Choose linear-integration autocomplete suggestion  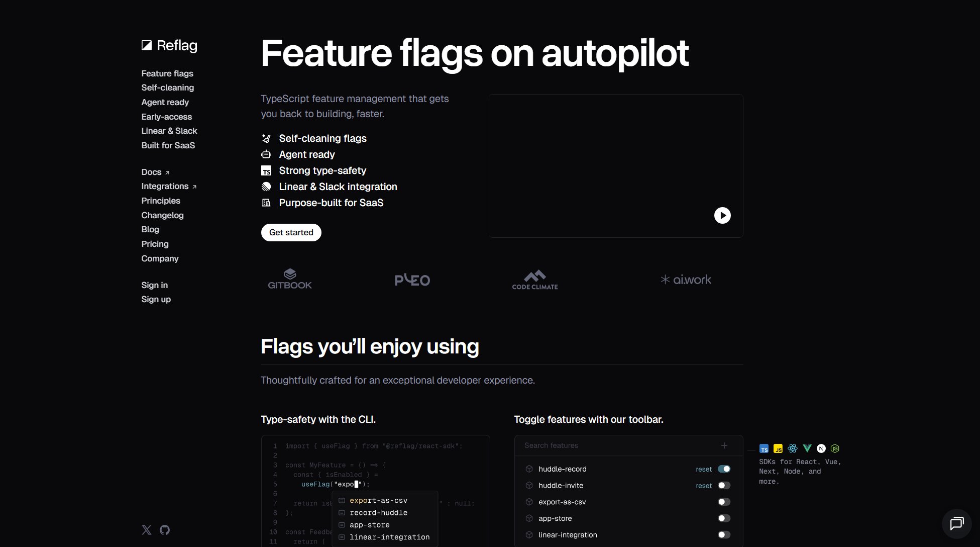[x=389, y=537]
